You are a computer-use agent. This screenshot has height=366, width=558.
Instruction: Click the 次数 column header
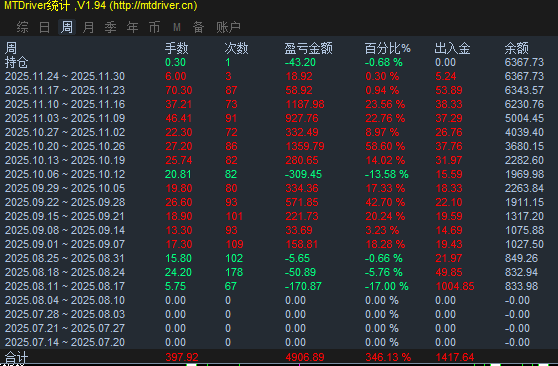[x=236, y=48]
